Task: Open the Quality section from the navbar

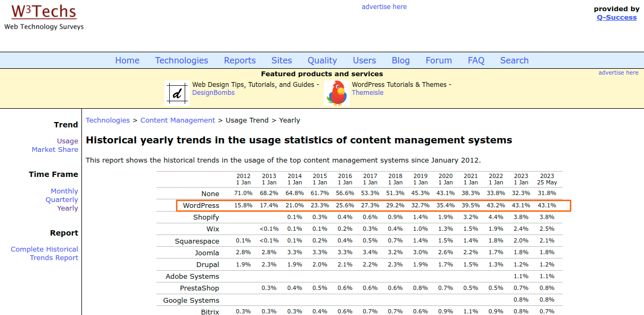Action: tap(322, 60)
